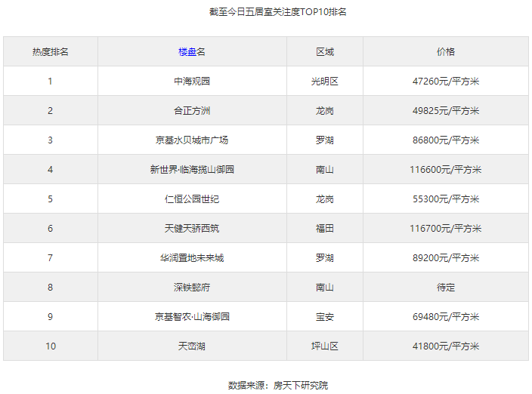
Task: Click the 光明区 district cell
Action: pyautogui.click(x=324, y=81)
